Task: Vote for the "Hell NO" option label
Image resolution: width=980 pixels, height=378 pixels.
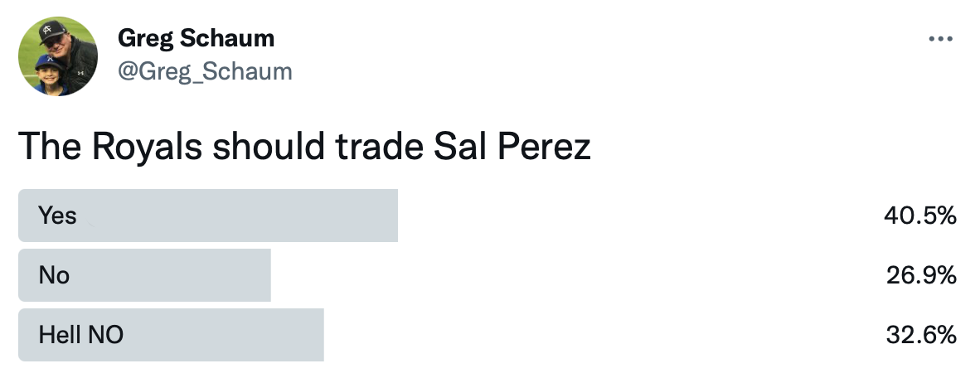Action: tap(80, 335)
